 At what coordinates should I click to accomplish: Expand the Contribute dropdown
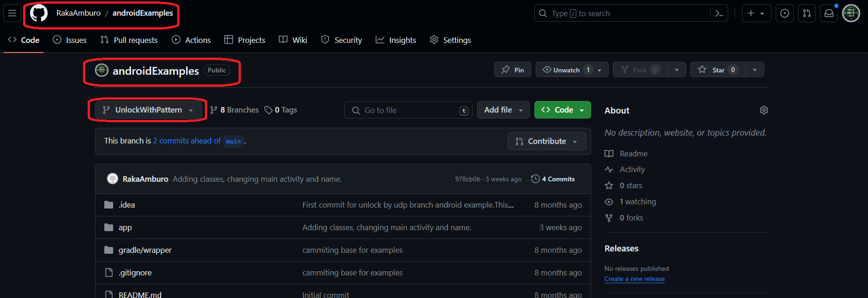coord(547,141)
